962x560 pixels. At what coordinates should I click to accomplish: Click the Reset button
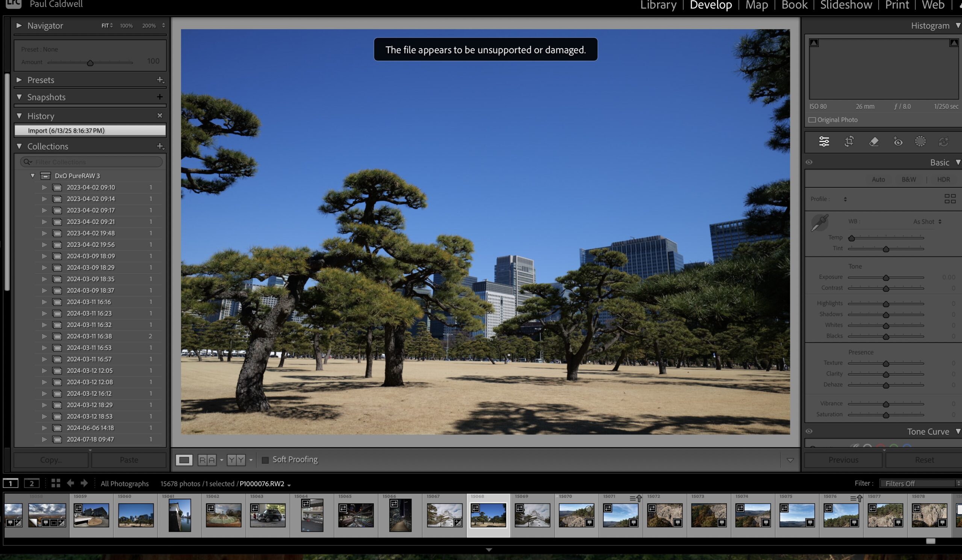coord(924,460)
